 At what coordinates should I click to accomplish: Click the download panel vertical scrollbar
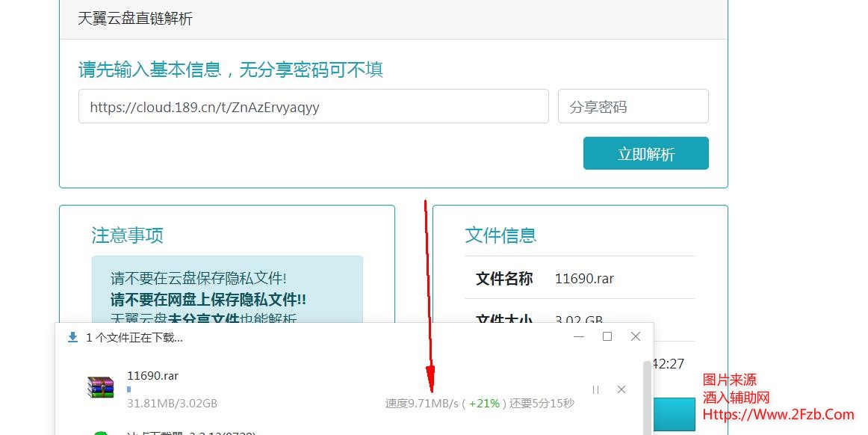(647, 397)
